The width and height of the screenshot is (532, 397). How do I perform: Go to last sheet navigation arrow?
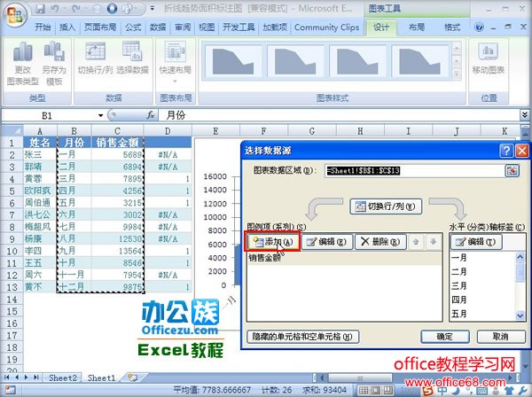36,378
